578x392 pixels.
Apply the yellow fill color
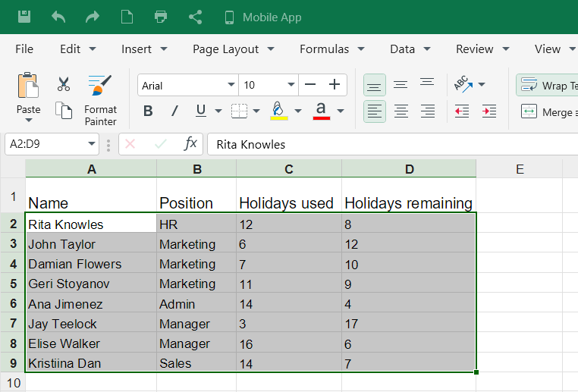pos(278,111)
